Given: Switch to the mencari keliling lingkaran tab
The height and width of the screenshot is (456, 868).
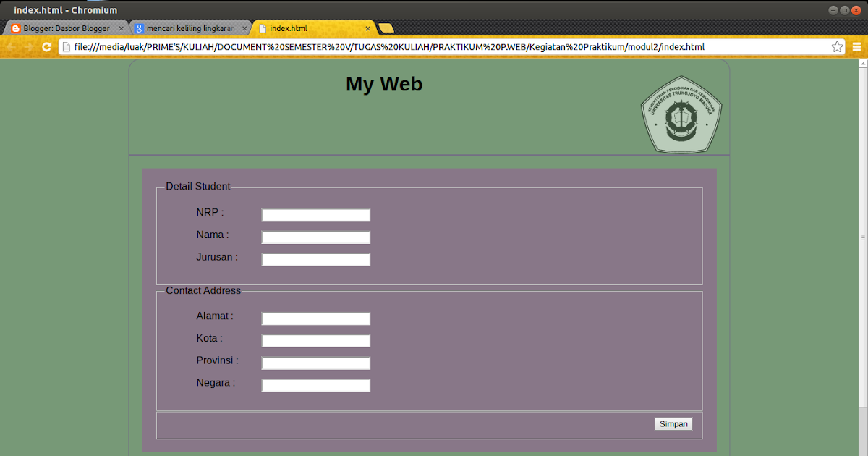Looking at the screenshot, I should pyautogui.click(x=191, y=28).
